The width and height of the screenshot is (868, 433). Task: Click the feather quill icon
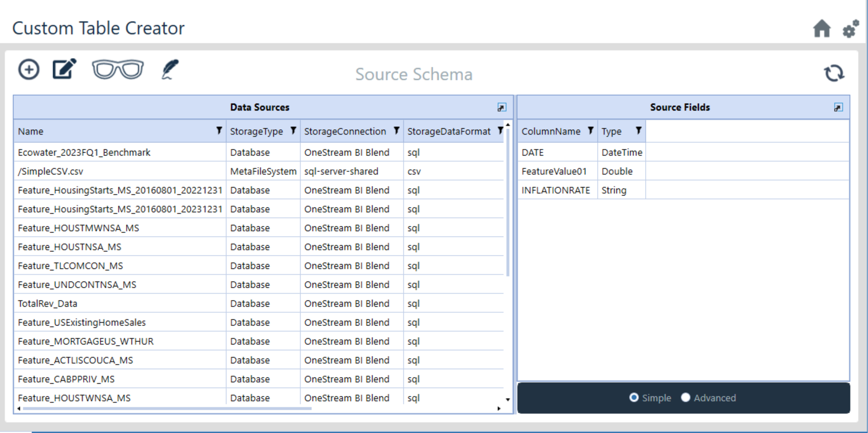click(170, 69)
